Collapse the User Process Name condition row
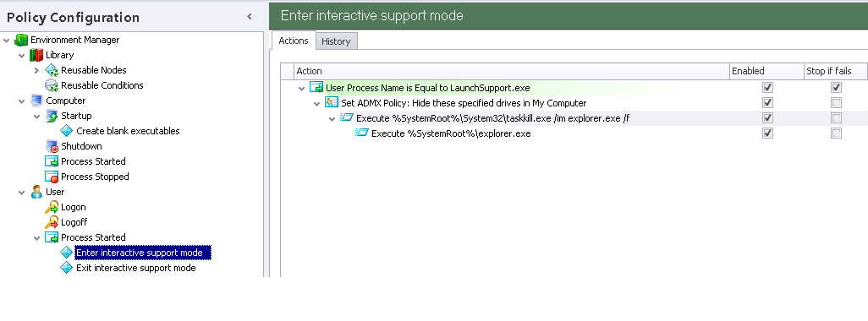This screenshot has height=321, width=868. [302, 88]
